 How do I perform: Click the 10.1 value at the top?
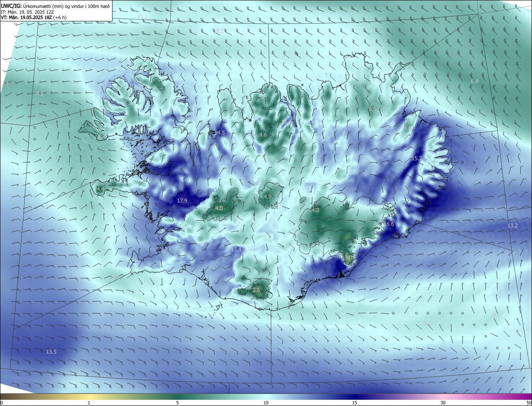[142, 16]
